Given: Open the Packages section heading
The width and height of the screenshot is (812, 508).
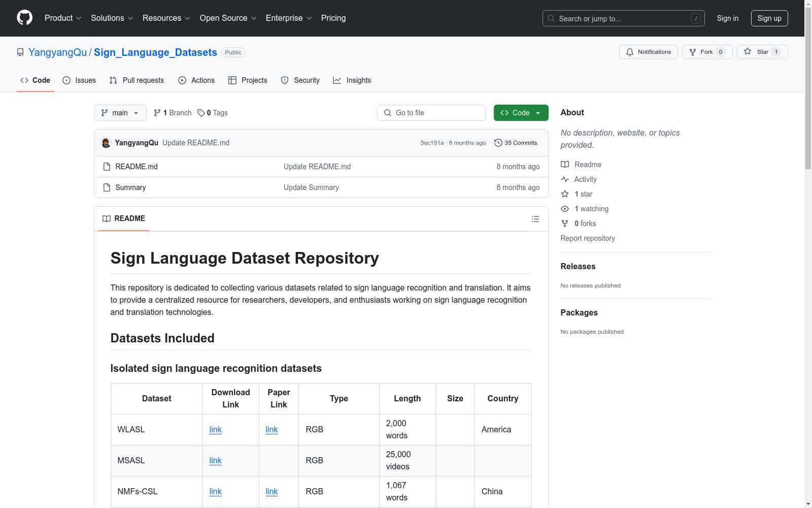Looking at the screenshot, I should tap(579, 312).
